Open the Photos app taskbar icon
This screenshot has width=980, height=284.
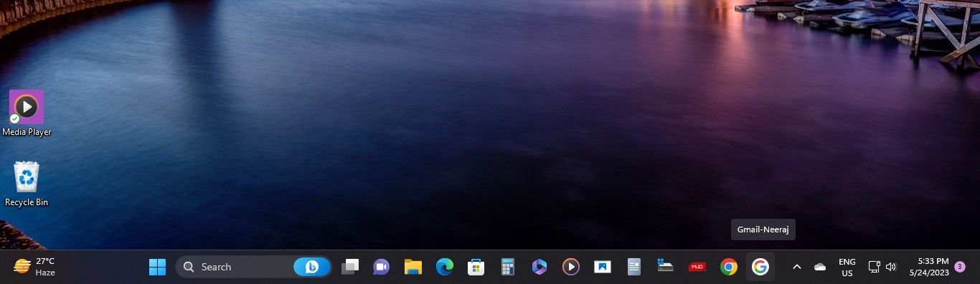click(x=603, y=267)
